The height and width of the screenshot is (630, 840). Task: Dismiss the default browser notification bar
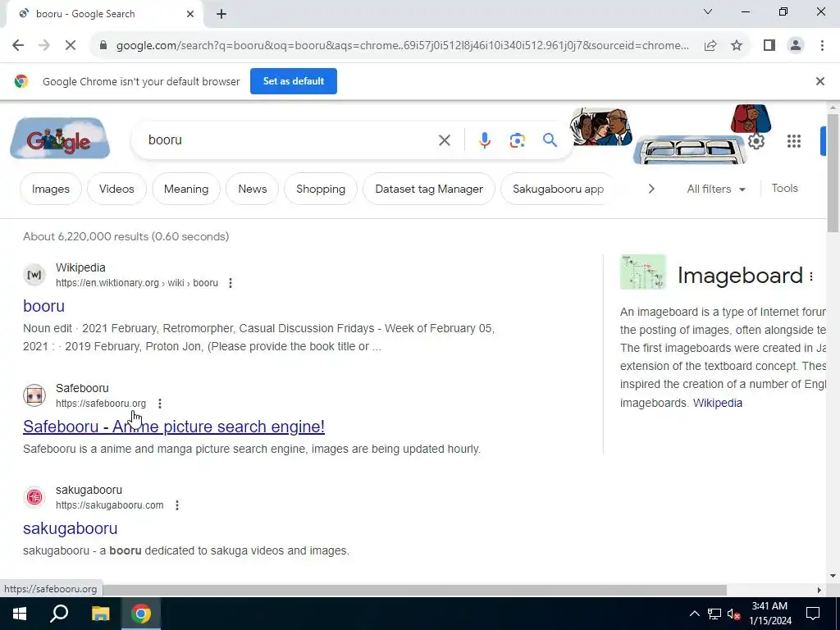819,81
